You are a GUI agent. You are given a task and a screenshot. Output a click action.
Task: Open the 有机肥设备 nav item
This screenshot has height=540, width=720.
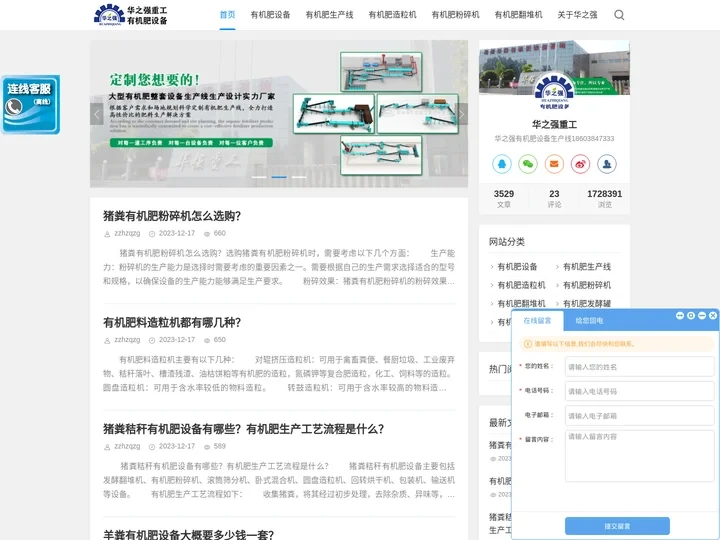coord(270,15)
